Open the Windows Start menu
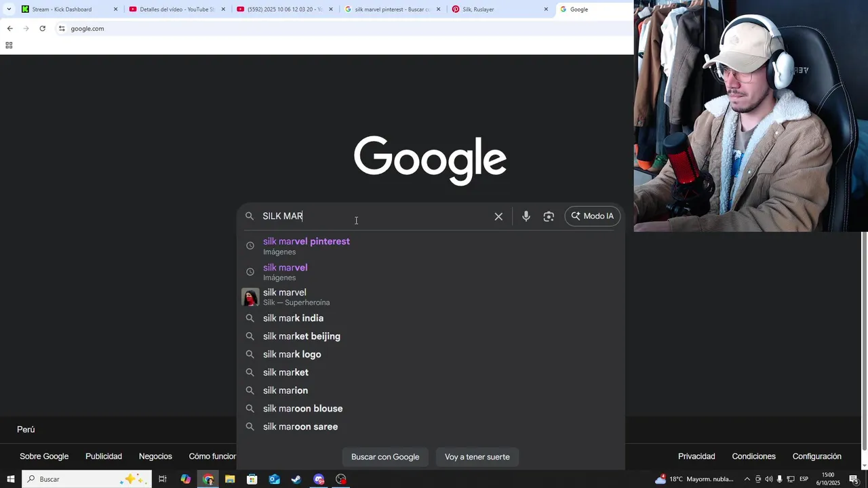868x488 pixels. coord(10,479)
